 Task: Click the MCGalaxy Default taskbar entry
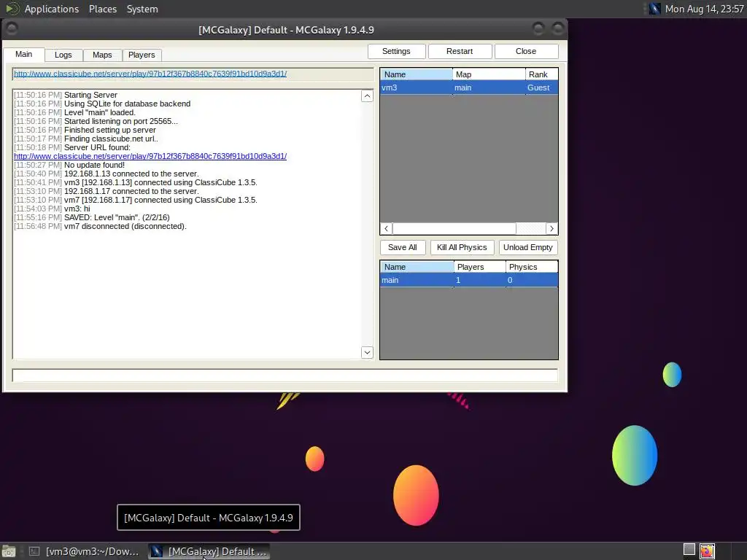coord(209,551)
